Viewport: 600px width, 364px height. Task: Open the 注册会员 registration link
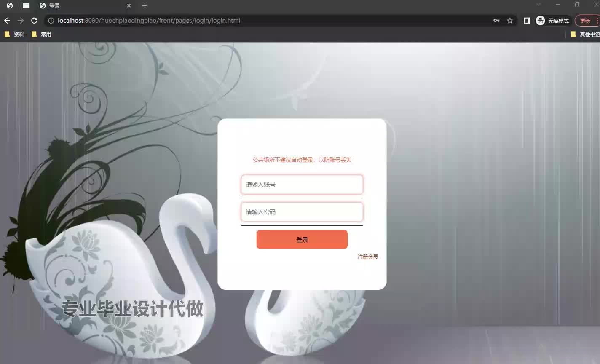[367, 256]
